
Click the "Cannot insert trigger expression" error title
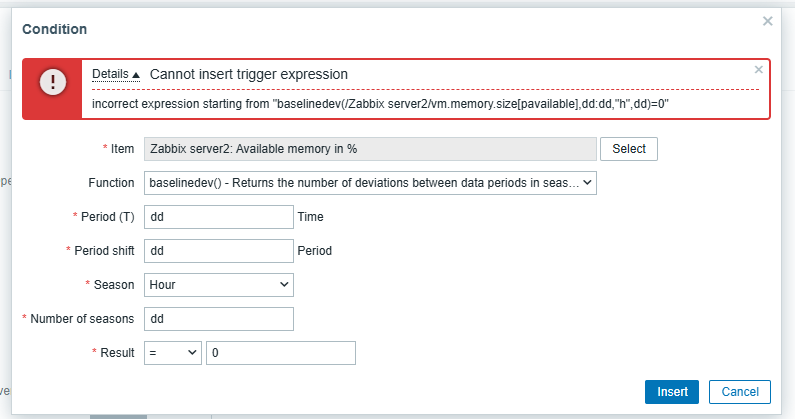(x=248, y=74)
